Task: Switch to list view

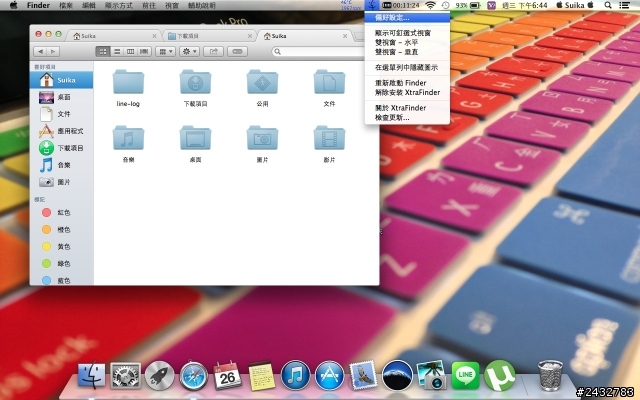Action: pyautogui.click(x=117, y=51)
